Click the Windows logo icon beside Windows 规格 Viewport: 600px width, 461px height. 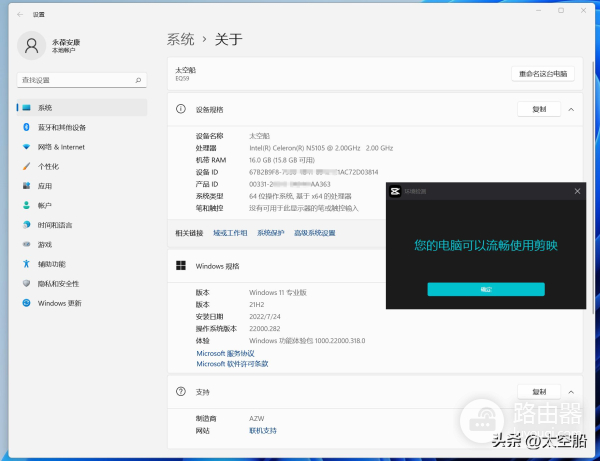coord(181,266)
